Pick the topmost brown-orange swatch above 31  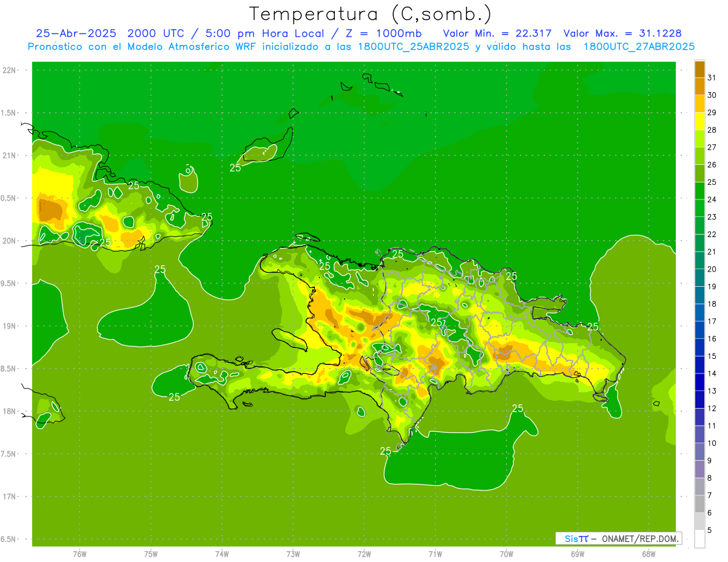click(x=699, y=69)
